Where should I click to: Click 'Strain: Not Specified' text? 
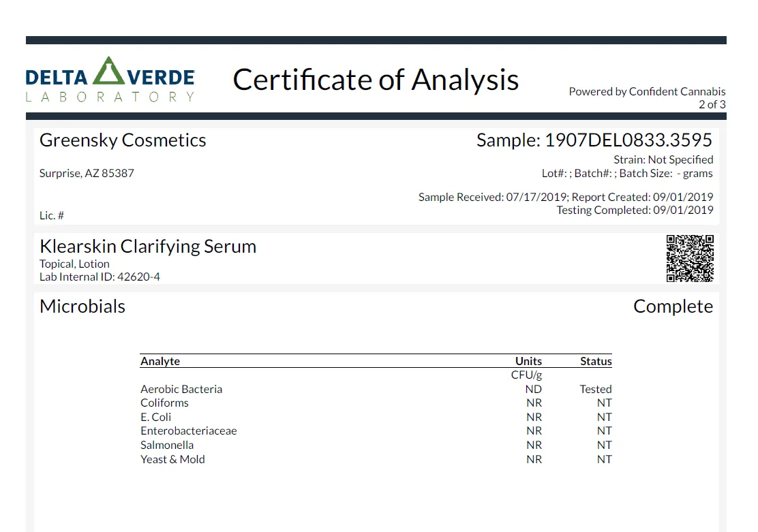pyautogui.click(x=663, y=159)
